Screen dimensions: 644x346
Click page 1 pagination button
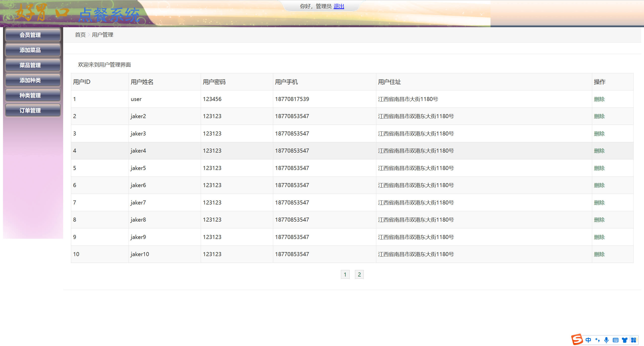coord(345,274)
